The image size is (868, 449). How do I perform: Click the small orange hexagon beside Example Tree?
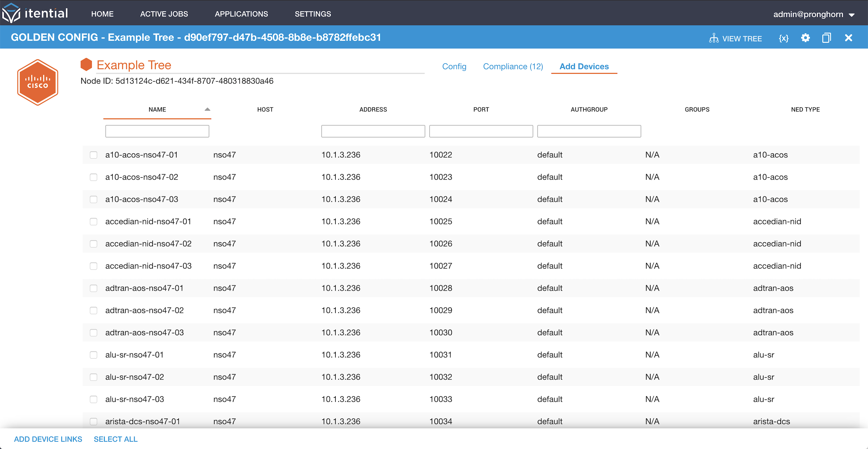[x=86, y=64]
